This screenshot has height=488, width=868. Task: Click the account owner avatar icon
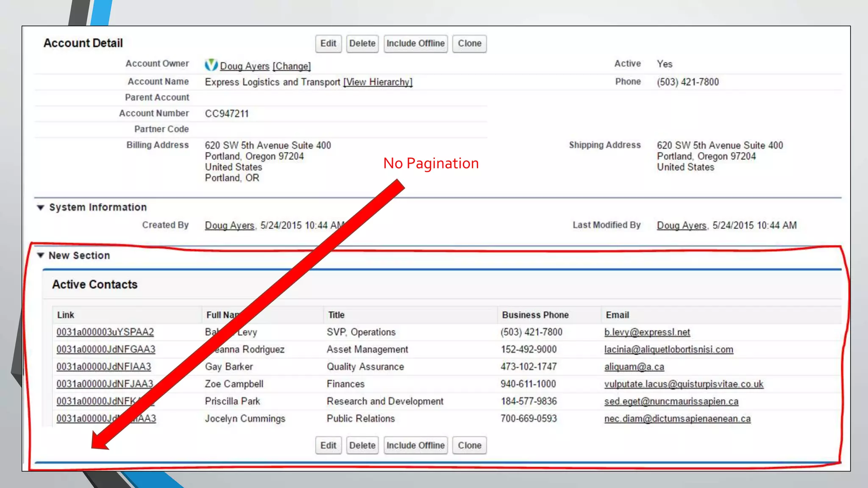tap(211, 65)
